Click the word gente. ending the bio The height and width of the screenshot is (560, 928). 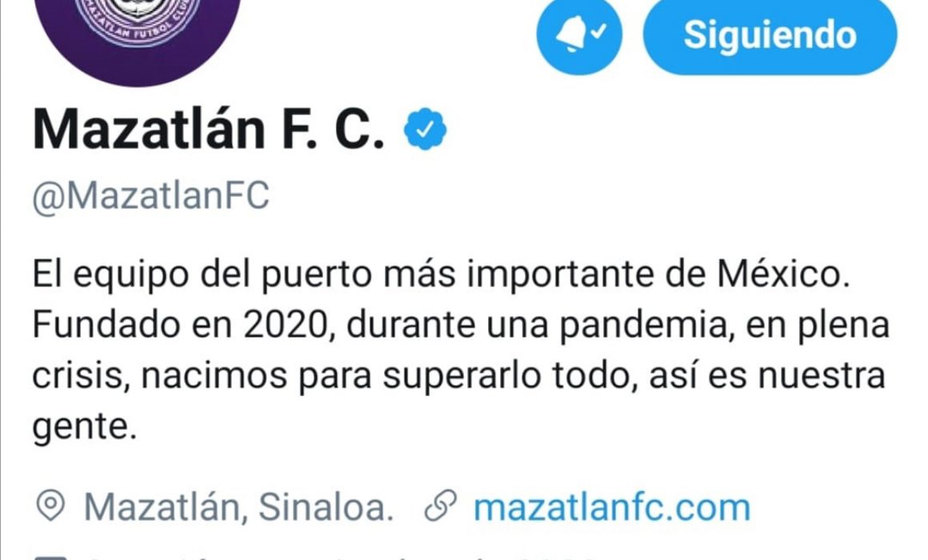tap(85, 427)
